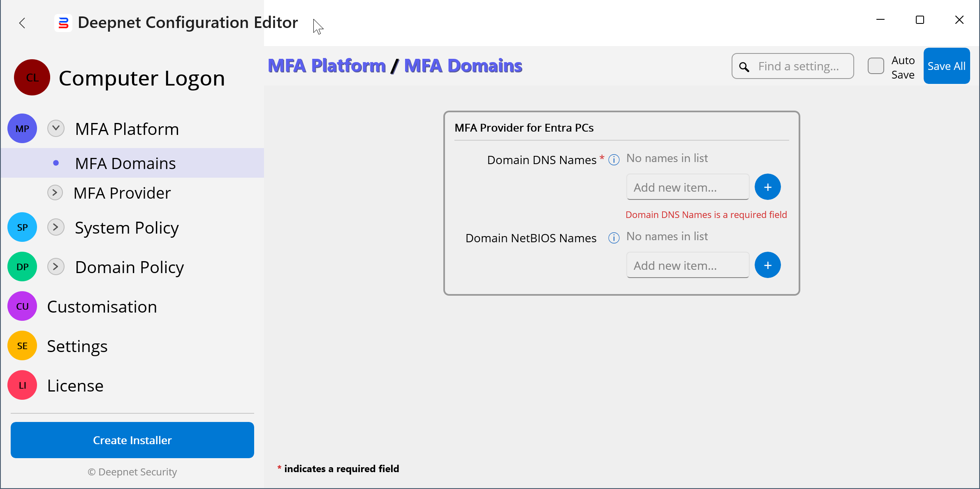Viewport: 980px width, 489px height.
Task: Open Customisation via its CU icon
Action: pos(22,306)
